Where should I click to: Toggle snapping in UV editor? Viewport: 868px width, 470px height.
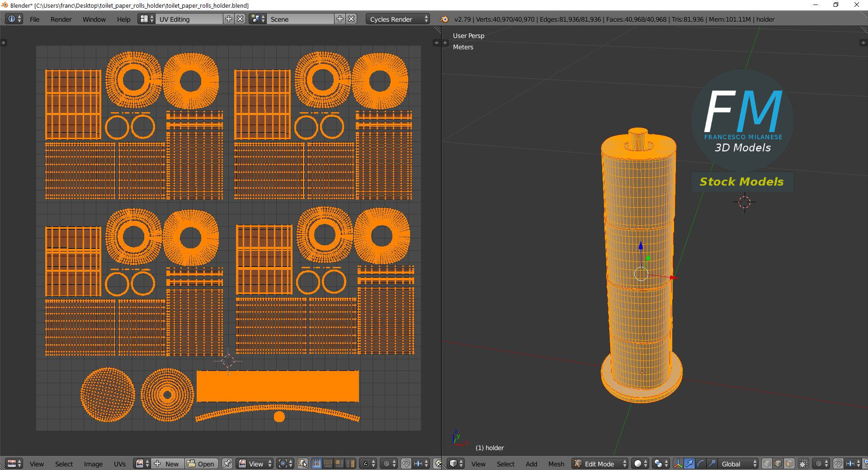pos(406,464)
